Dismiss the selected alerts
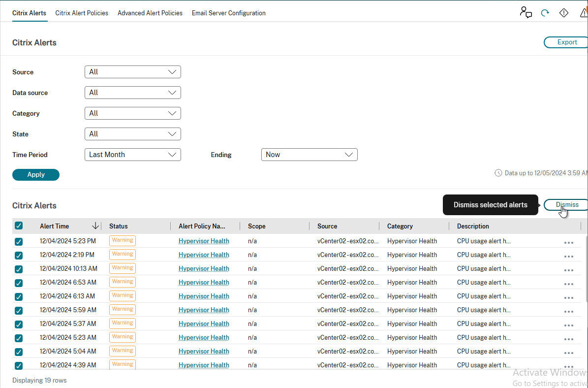 tap(566, 205)
